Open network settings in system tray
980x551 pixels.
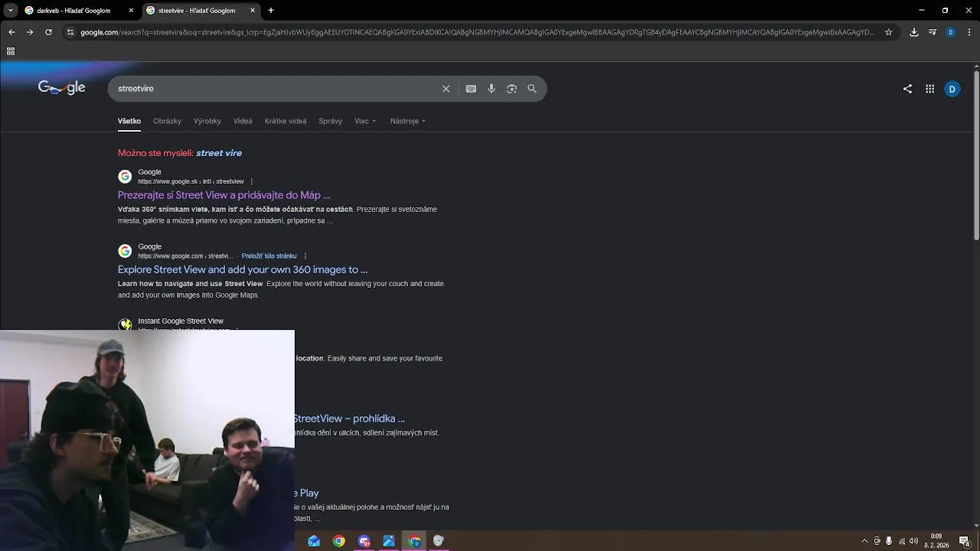point(901,541)
